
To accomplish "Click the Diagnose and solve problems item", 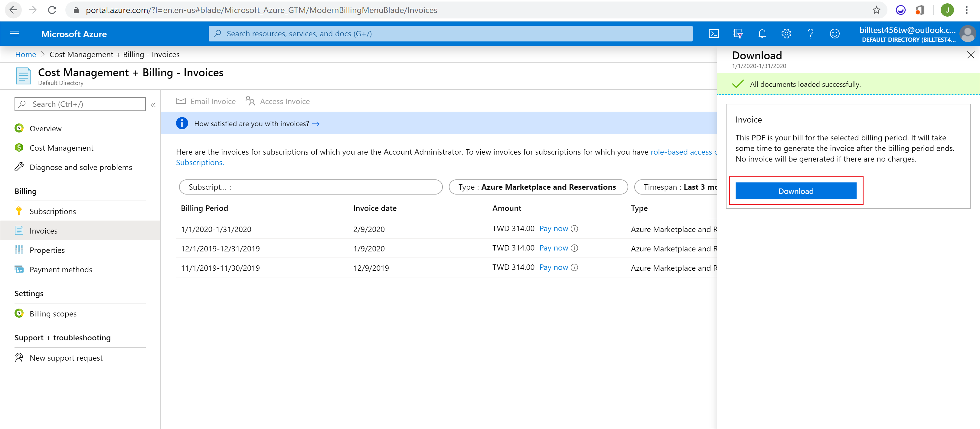I will pyautogui.click(x=82, y=168).
